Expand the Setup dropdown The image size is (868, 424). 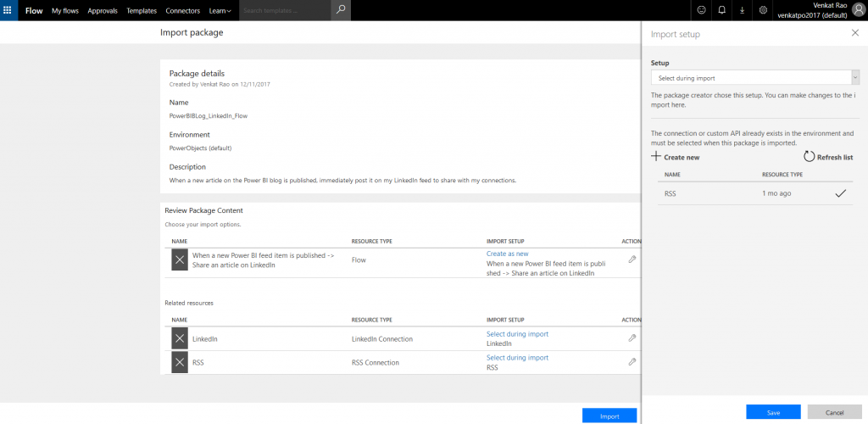[755, 78]
